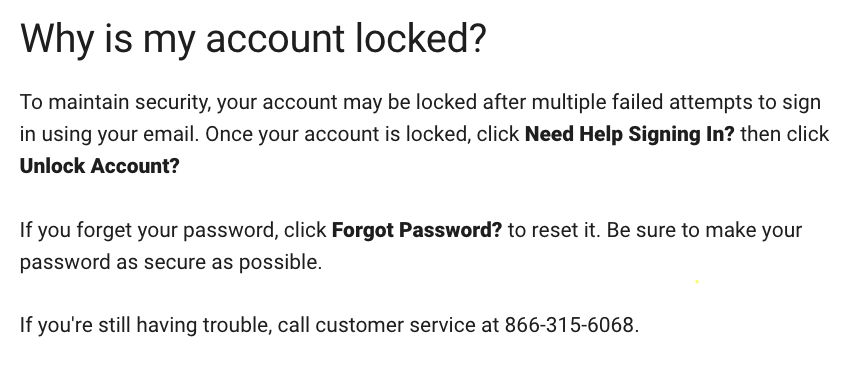Click the 'Why is my account locked?' heading
Screen dimensions: 868x387
pyautogui.click(x=253, y=39)
